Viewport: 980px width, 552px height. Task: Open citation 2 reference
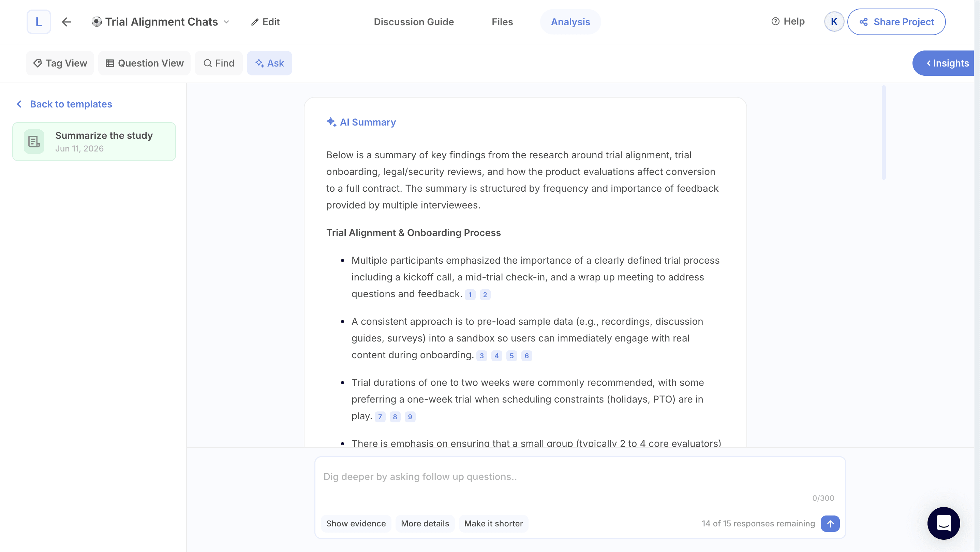(485, 295)
